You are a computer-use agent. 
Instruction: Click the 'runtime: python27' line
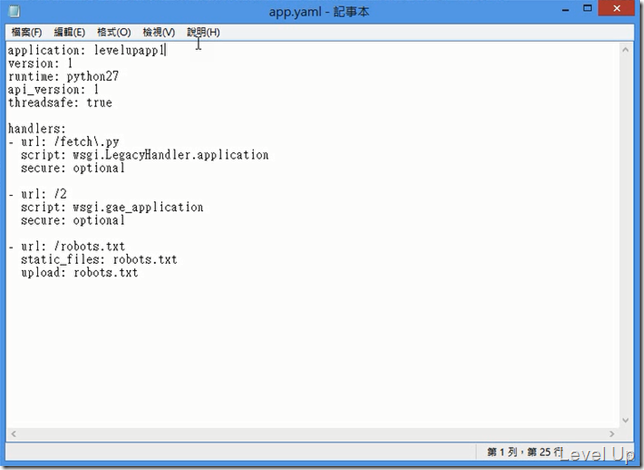pos(63,76)
